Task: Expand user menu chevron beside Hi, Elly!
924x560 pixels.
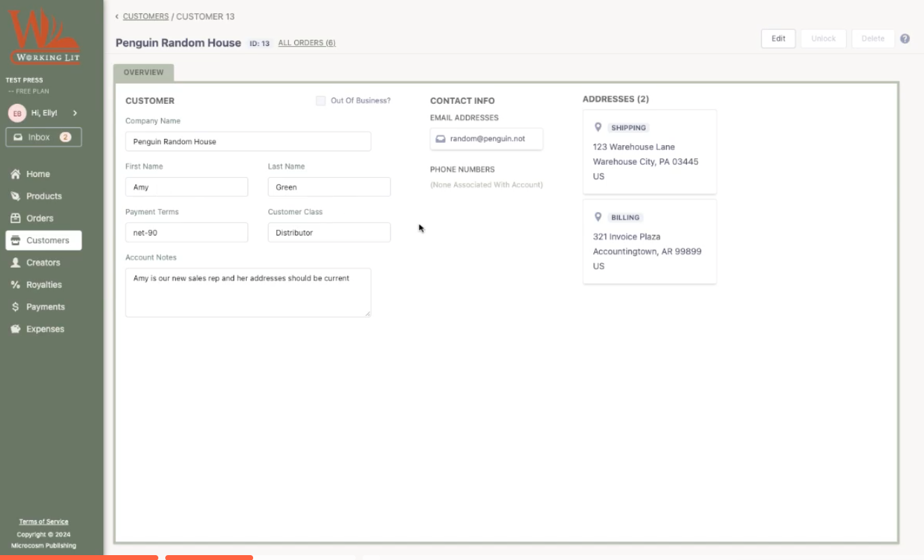Action: (x=75, y=113)
